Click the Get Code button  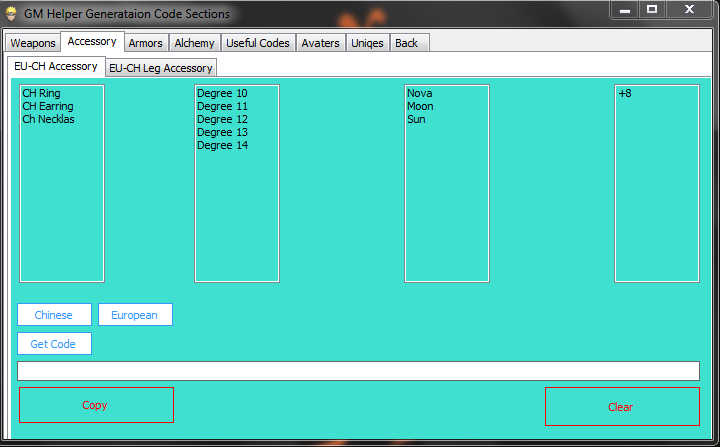coord(54,344)
